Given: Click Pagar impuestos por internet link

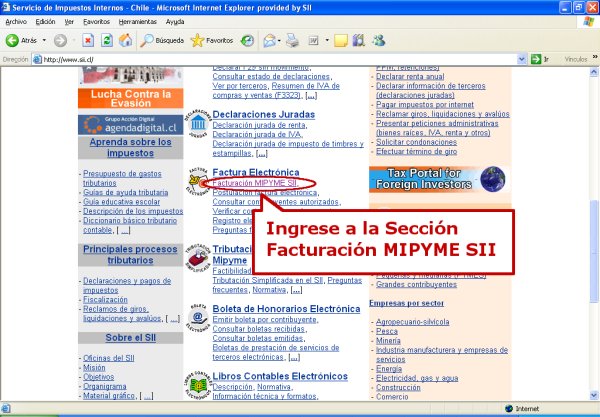Looking at the screenshot, I should (425, 104).
